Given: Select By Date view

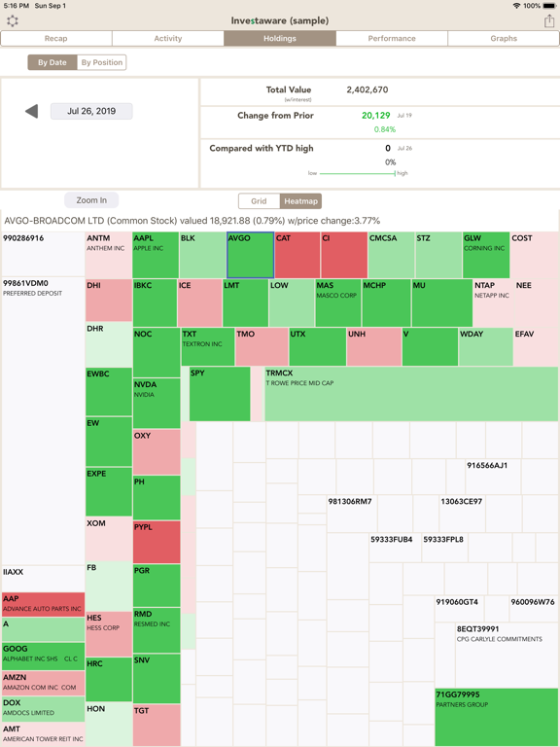Looking at the screenshot, I should [52, 62].
